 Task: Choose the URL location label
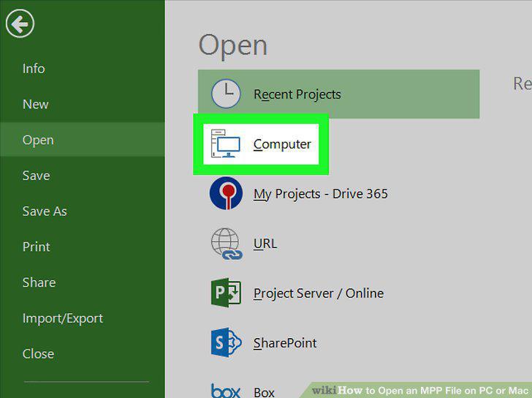coord(265,244)
